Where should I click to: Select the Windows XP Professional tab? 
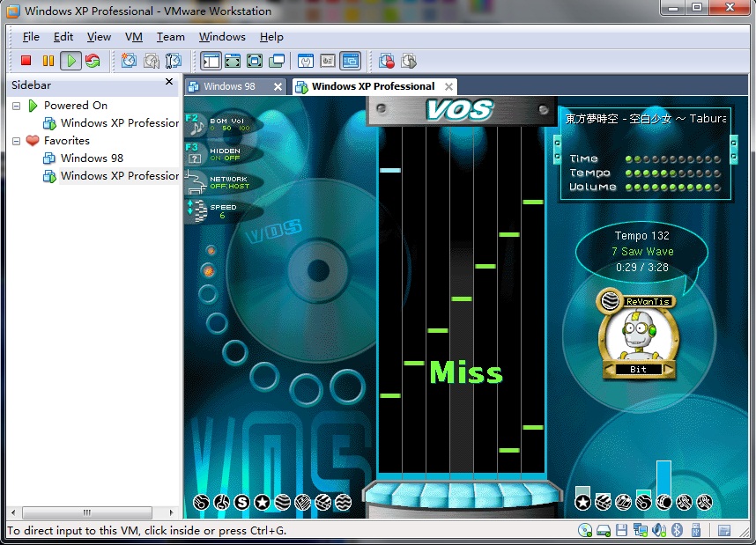point(374,86)
